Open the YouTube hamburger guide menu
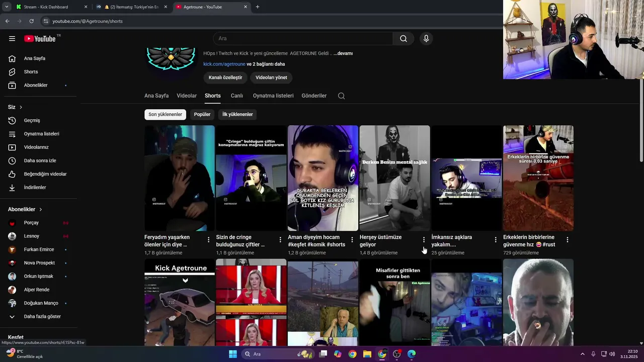Viewport: 644px width, 362px height. click(x=12, y=39)
